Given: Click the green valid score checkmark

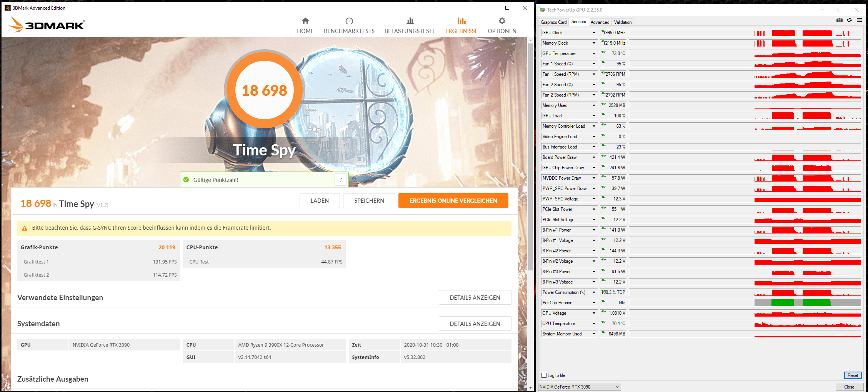Looking at the screenshot, I should point(186,180).
